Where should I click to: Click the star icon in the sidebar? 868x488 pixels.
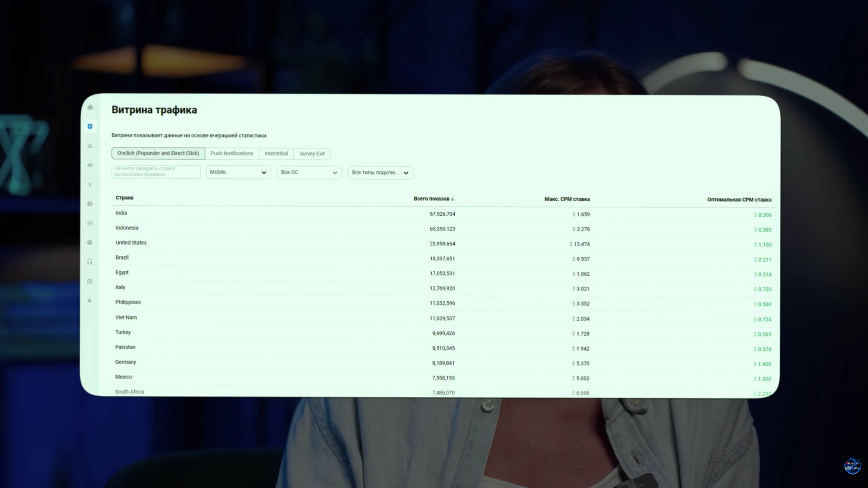90,300
